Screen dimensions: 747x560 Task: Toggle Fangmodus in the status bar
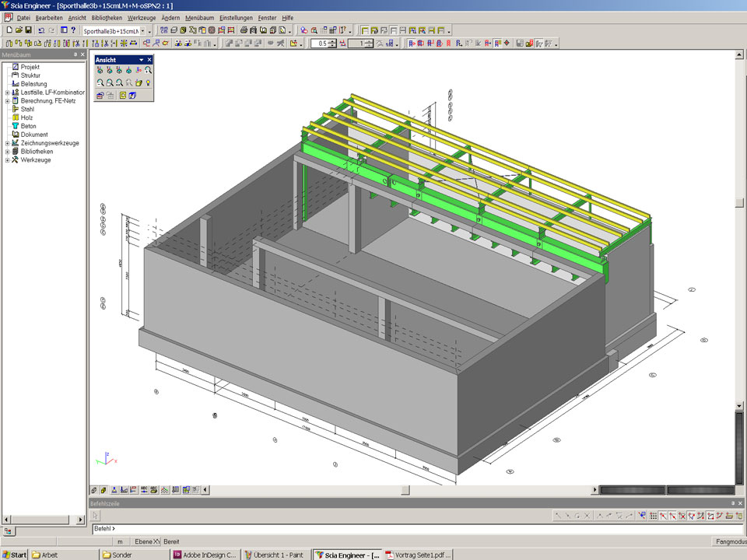pyautogui.click(x=730, y=541)
